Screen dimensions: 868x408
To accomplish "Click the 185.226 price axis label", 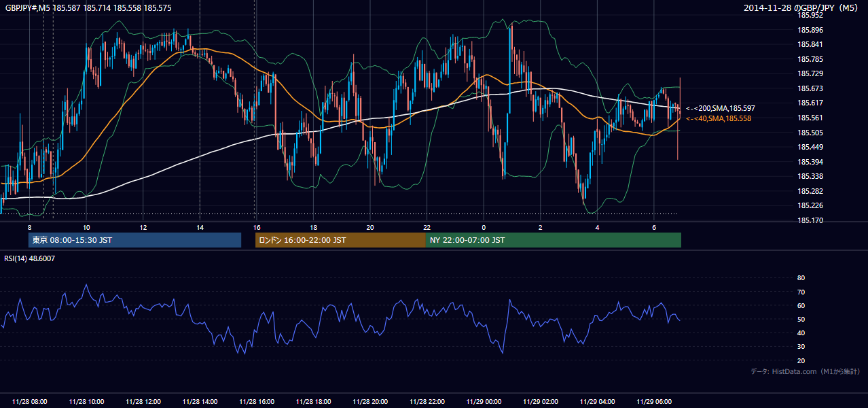I will (x=810, y=205).
